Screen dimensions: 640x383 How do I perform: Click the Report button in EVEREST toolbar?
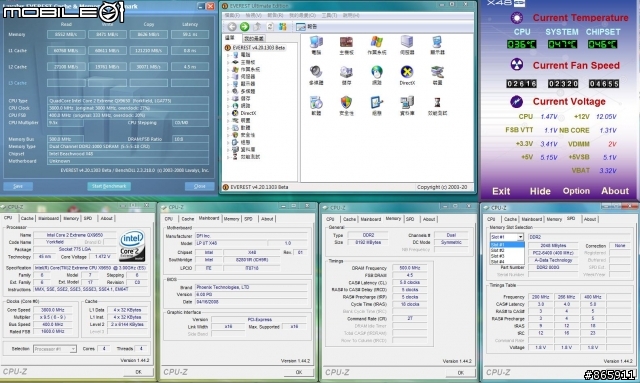306,27
